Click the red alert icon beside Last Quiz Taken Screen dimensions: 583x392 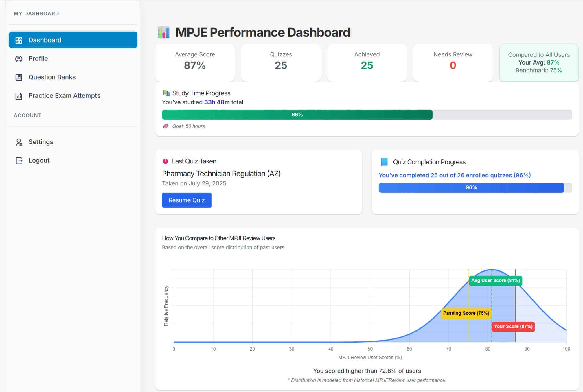pos(166,161)
